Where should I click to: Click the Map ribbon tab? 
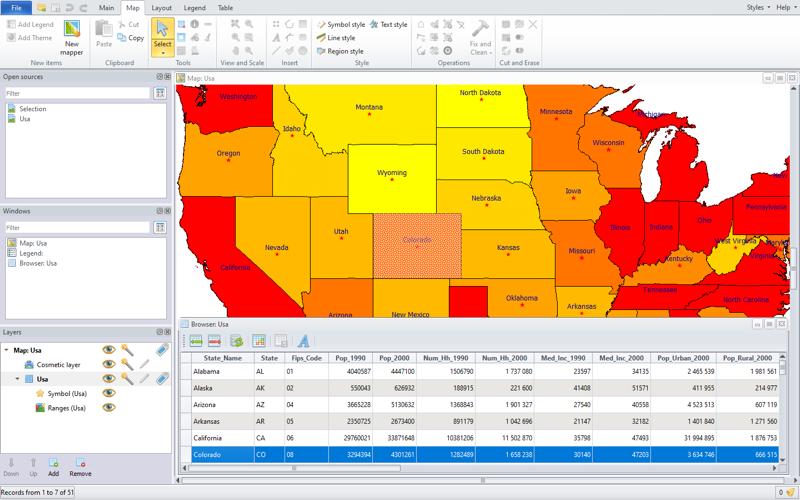(133, 8)
